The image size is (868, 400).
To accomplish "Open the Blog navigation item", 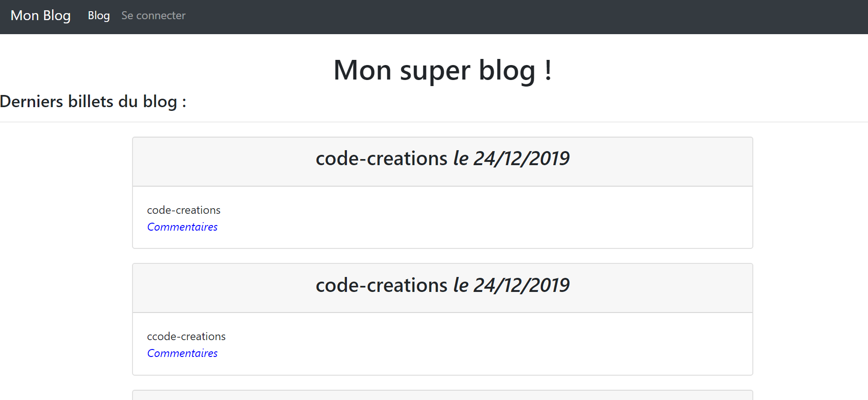I will point(99,15).
